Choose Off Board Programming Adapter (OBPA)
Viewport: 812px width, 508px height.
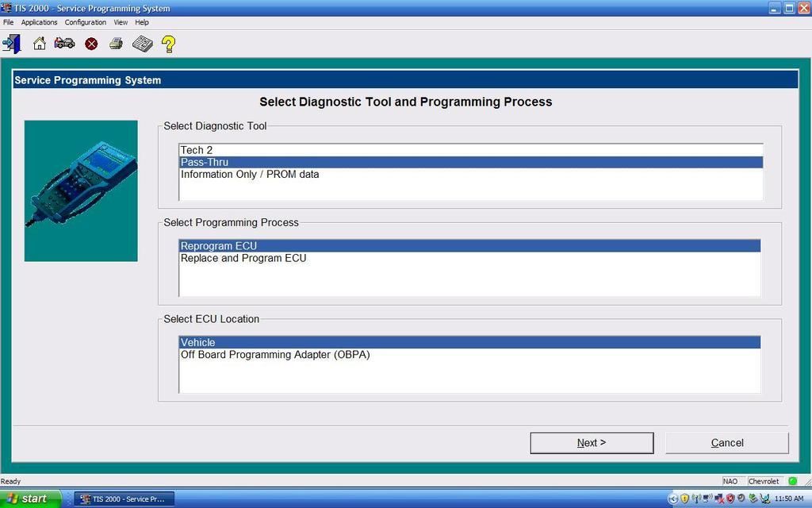[x=275, y=355]
